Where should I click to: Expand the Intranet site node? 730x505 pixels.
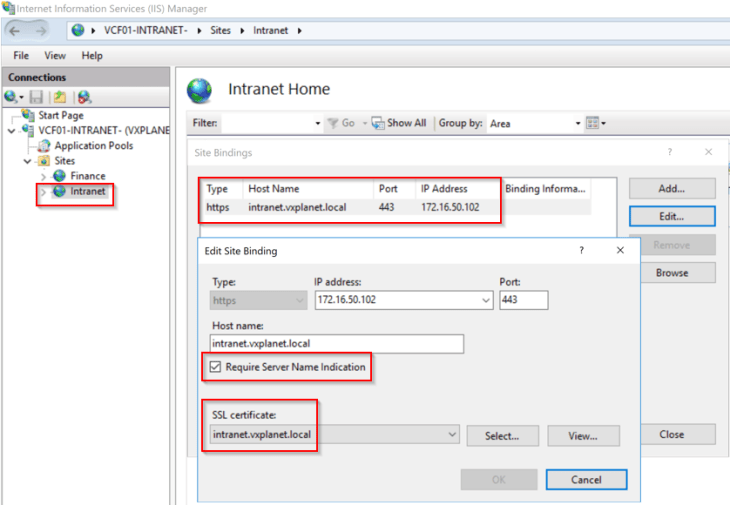(43, 192)
